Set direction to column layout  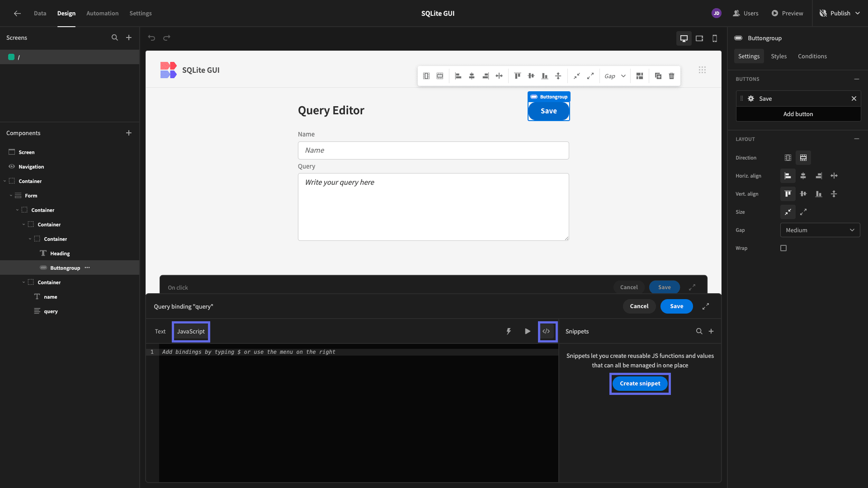[788, 158]
